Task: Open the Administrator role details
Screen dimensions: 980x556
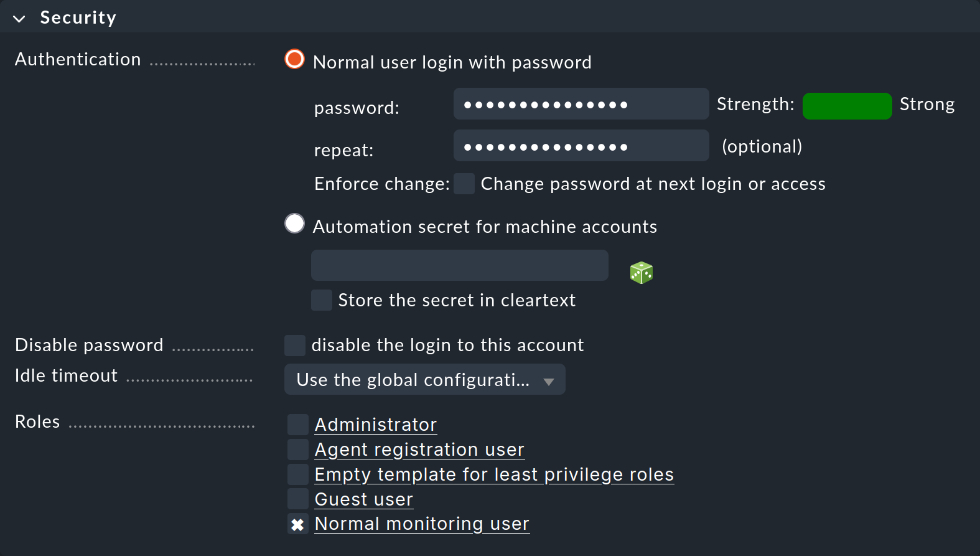Action: point(375,424)
